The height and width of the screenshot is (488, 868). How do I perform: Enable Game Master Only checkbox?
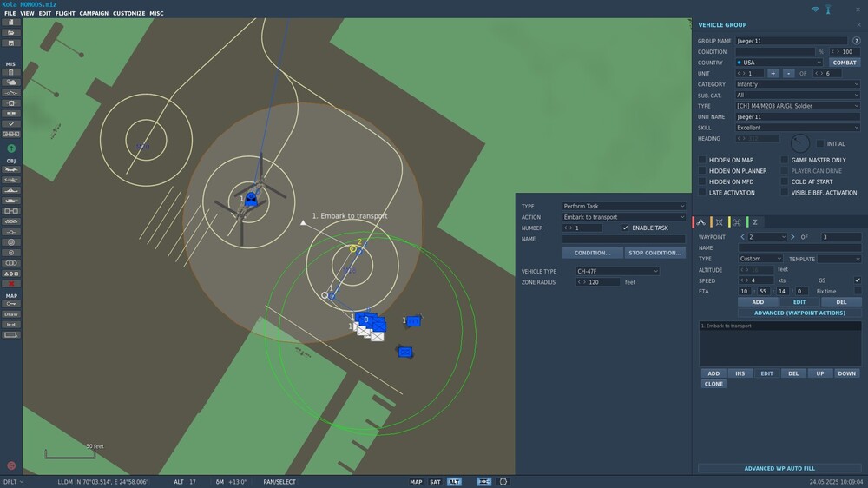[x=785, y=160]
